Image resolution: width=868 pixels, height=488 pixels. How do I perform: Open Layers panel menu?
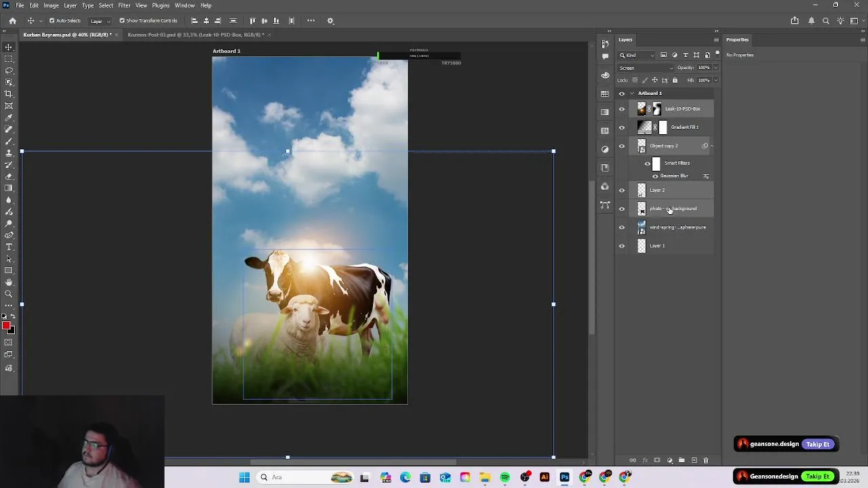tap(716, 40)
